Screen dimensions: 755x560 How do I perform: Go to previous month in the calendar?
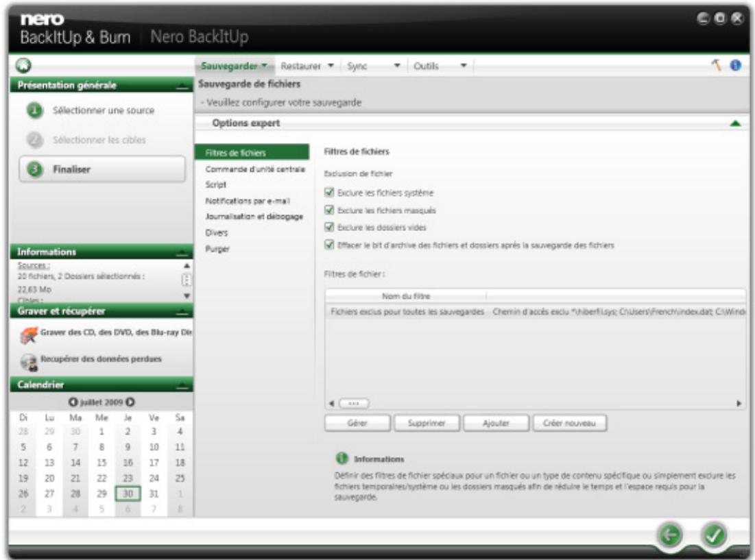coord(73,402)
